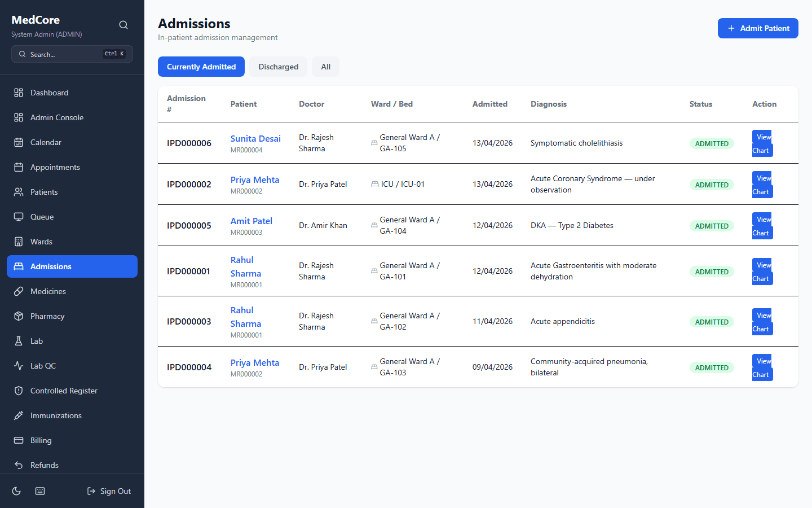View Chart for admission IPD000006
Viewport: 812px width, 508px height.
pos(762,143)
